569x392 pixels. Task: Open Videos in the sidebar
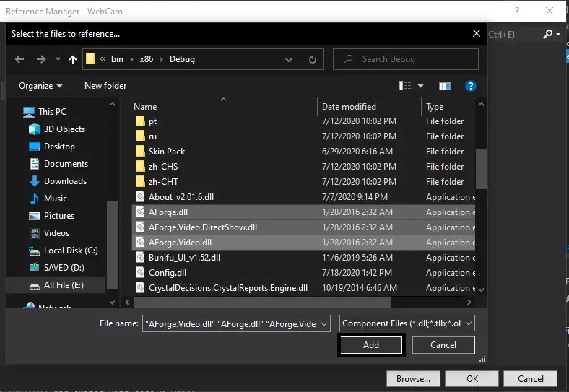(x=49, y=233)
